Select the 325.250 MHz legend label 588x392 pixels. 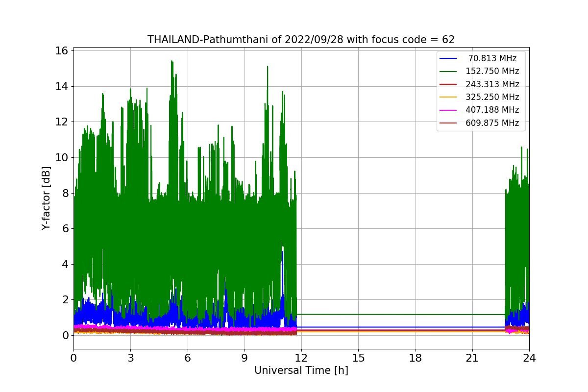point(492,97)
